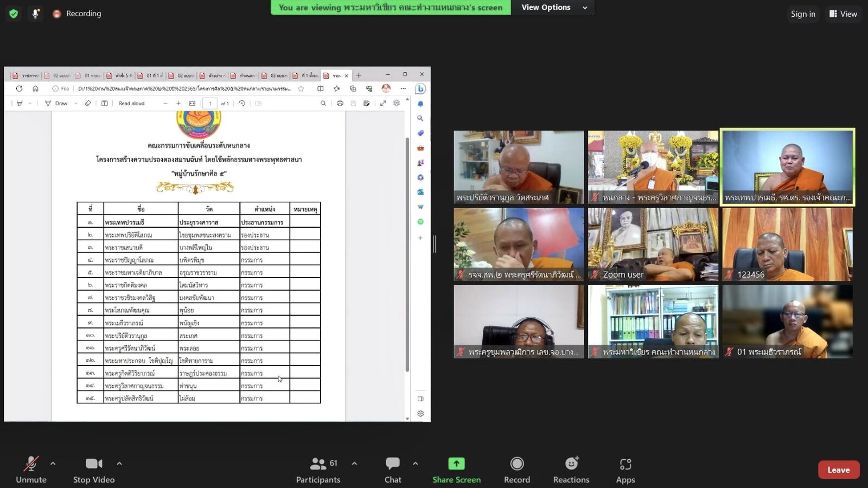
Task: Open the Bing chat sidebar button
Action: click(420, 89)
